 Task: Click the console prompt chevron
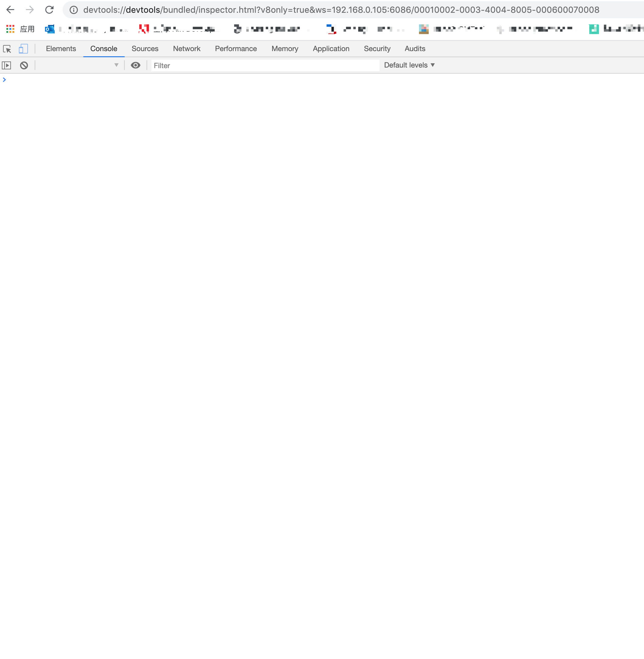coord(4,80)
